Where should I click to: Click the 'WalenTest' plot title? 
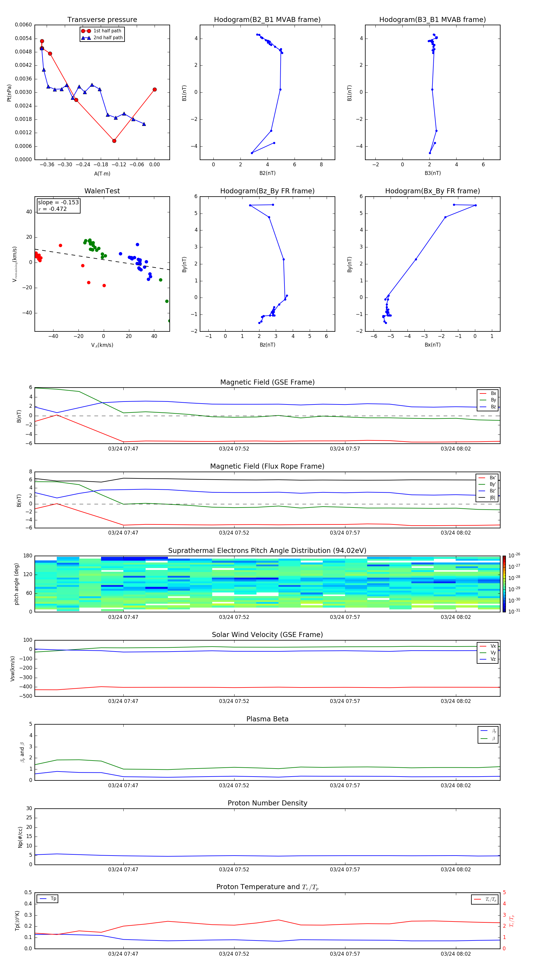[102, 191]
